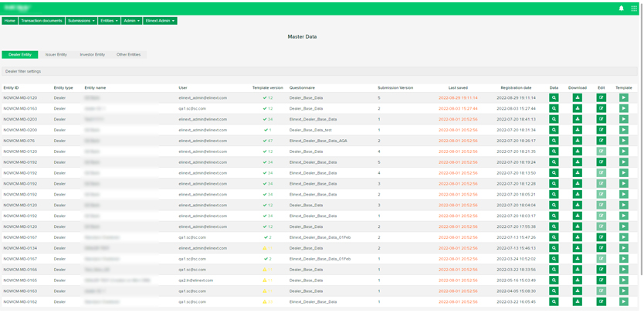This screenshot has width=644, height=313.
Task: Go to the Other Entities tab
Action: click(128, 55)
